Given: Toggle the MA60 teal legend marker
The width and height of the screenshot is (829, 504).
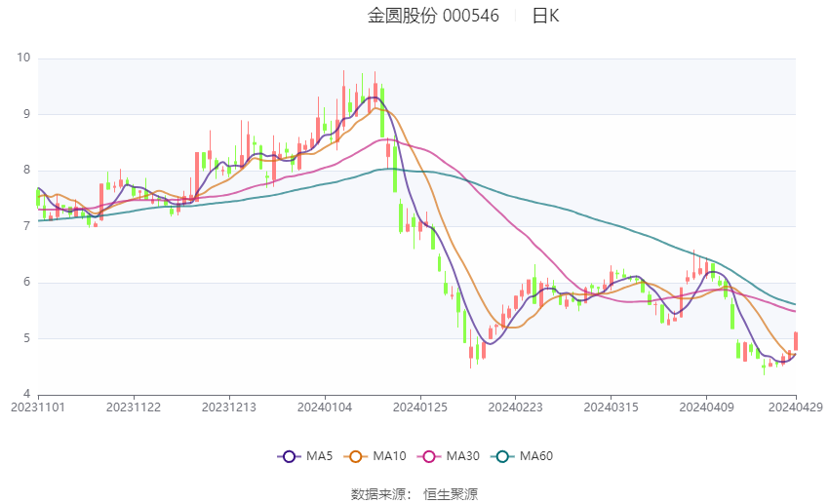Looking at the screenshot, I should (x=503, y=456).
